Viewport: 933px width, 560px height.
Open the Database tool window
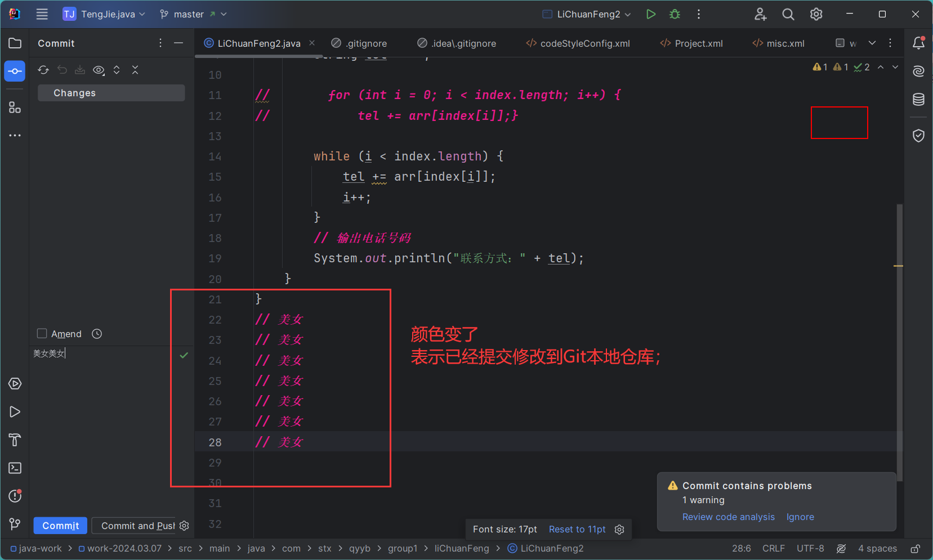coord(918,100)
